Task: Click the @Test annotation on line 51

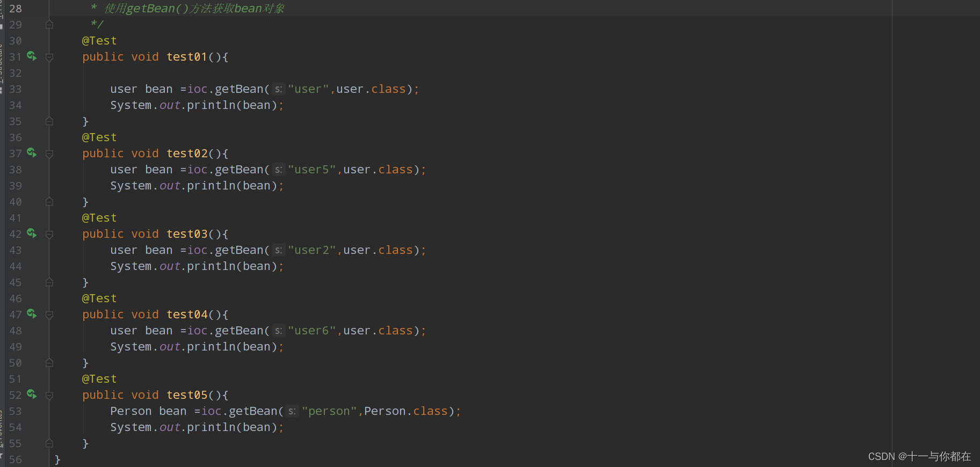Action: 99,379
